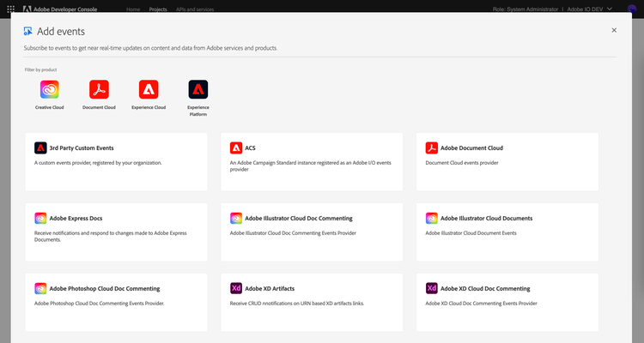The width and height of the screenshot is (644, 343).
Task: Choose Adobe Illustrator Cloud Documents card
Action: click(x=507, y=232)
